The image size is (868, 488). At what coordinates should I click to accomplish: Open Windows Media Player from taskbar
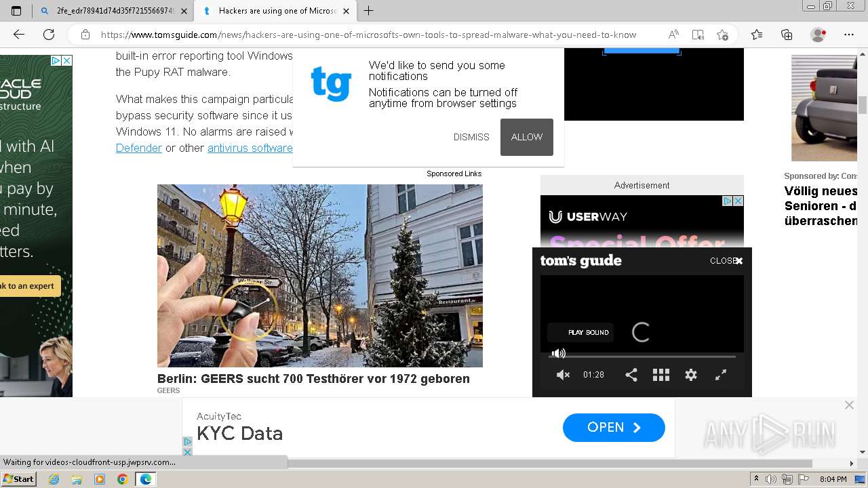coord(100,479)
